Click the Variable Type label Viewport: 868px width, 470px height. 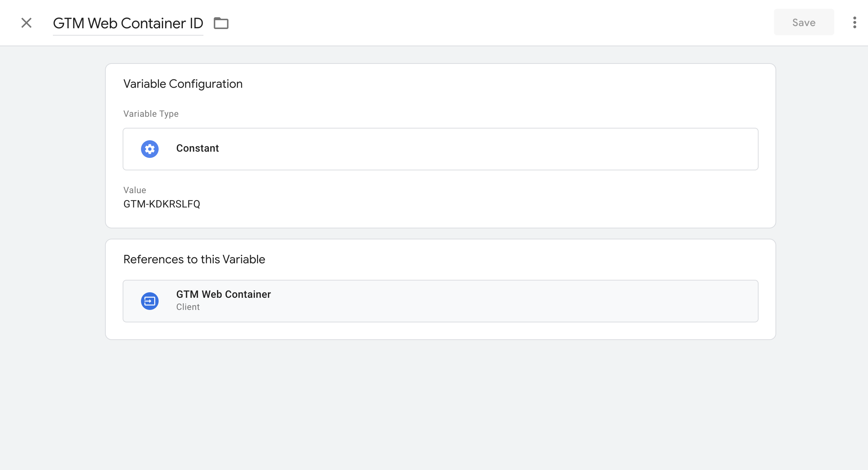(x=151, y=114)
